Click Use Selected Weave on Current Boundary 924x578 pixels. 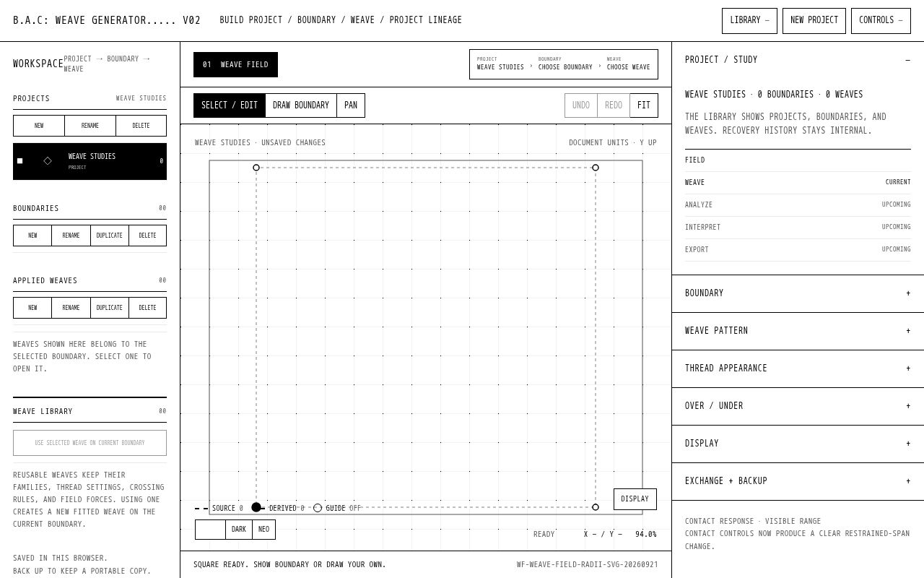point(90,443)
